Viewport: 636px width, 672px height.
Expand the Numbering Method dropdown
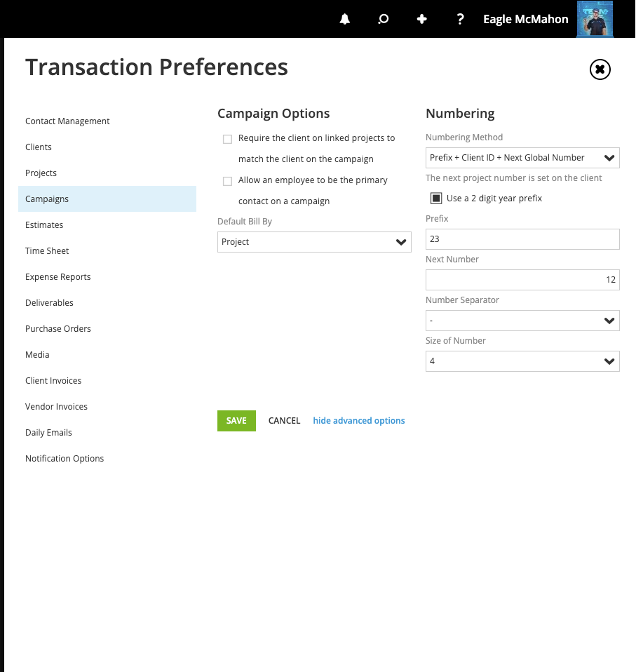click(522, 158)
